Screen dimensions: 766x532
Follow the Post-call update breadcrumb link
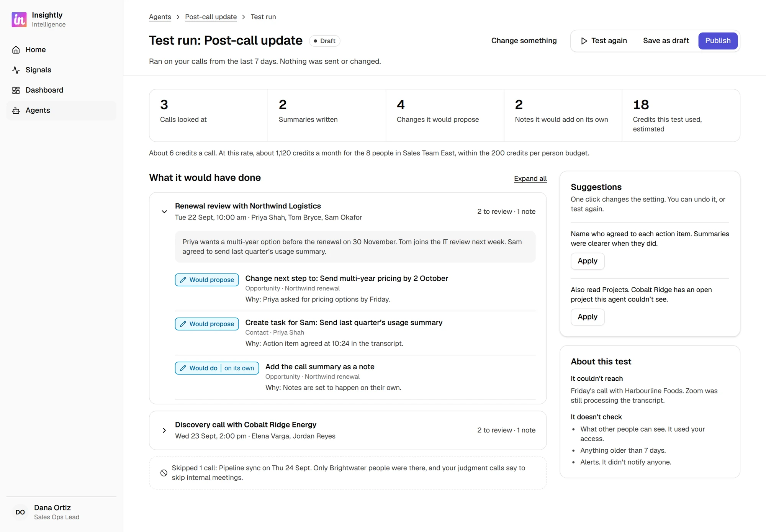tap(211, 17)
